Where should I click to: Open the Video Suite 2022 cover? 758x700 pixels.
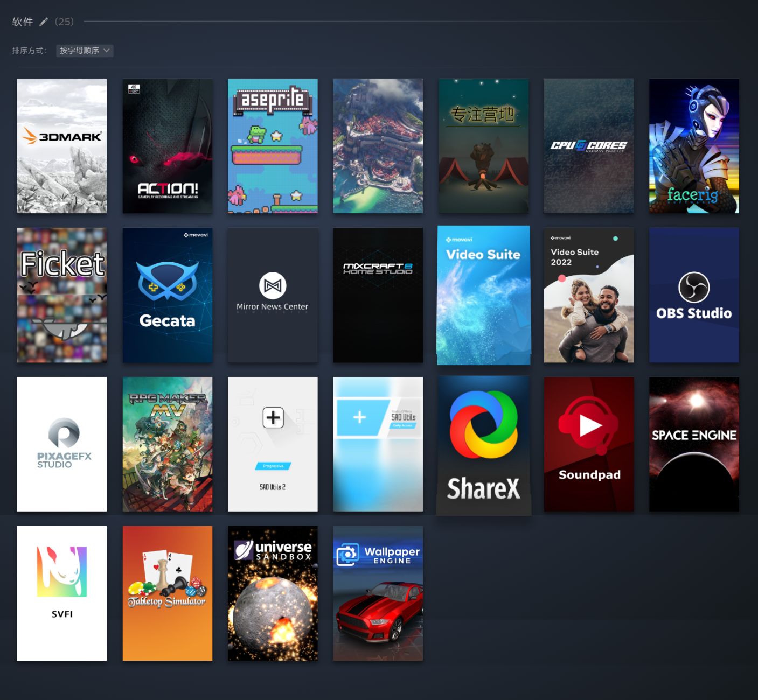pos(589,295)
